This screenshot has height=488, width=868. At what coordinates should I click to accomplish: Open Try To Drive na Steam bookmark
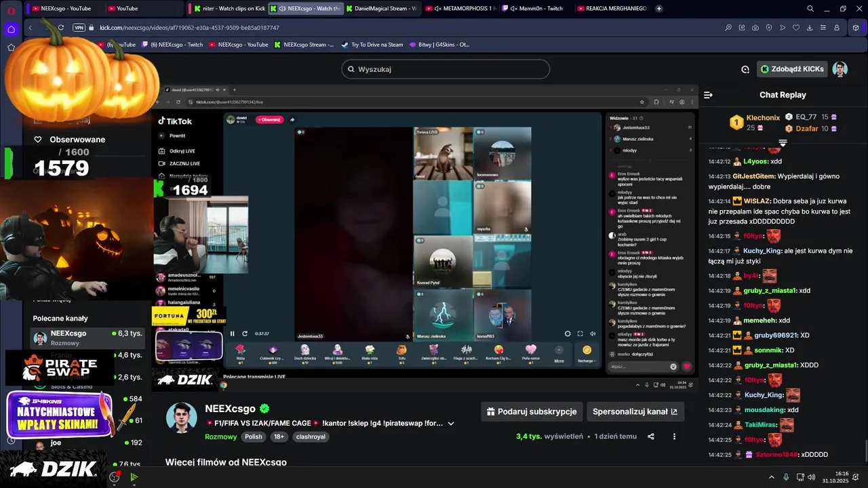click(372, 45)
